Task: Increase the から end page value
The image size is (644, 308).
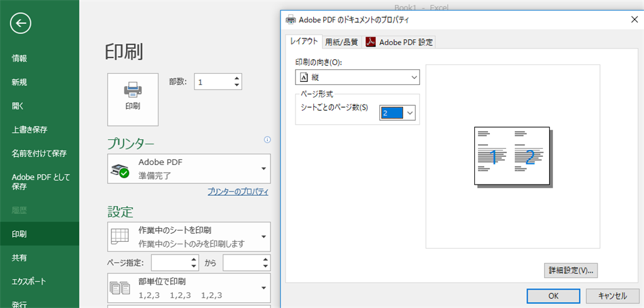Action: point(266,260)
